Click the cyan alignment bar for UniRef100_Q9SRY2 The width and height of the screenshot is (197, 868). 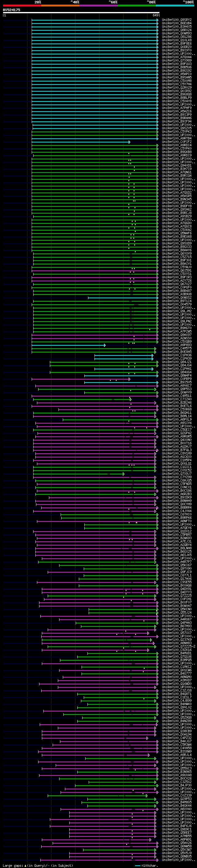click(x=95, y=20)
